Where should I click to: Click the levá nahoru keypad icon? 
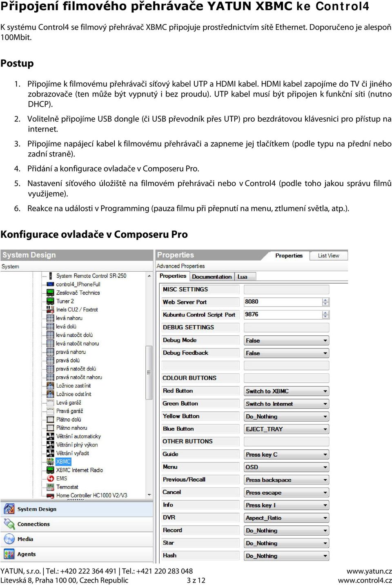(x=50, y=318)
